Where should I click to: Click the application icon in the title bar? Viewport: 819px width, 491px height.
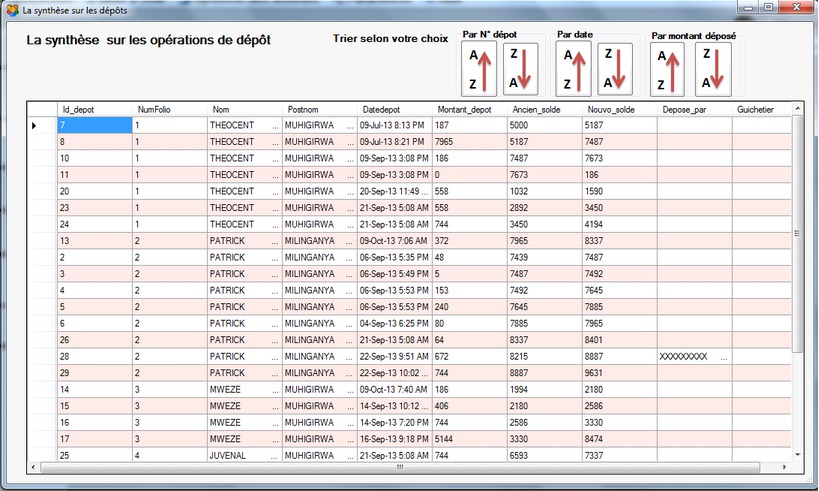click(x=12, y=8)
